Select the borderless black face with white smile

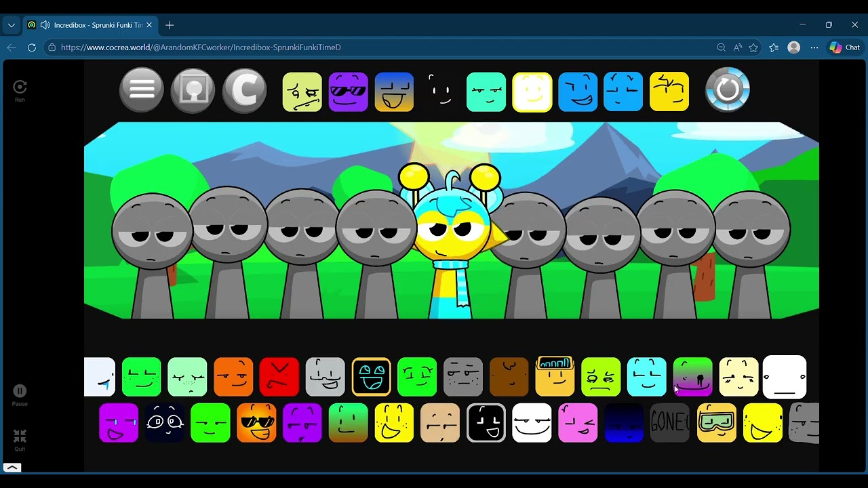click(x=440, y=91)
